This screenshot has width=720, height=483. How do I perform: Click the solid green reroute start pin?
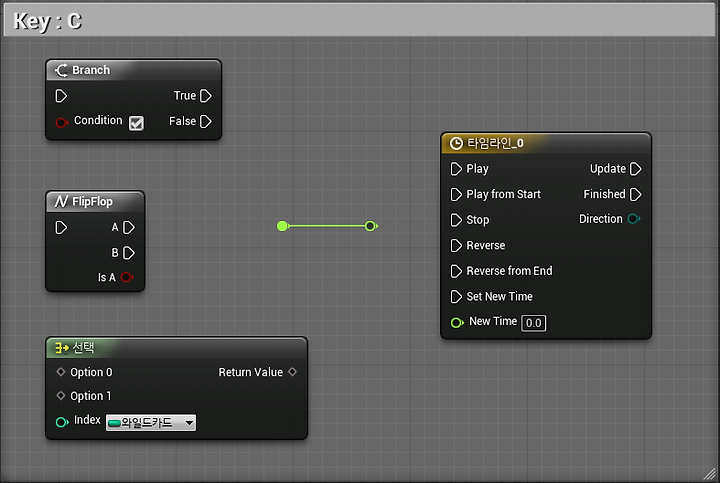pos(283,226)
